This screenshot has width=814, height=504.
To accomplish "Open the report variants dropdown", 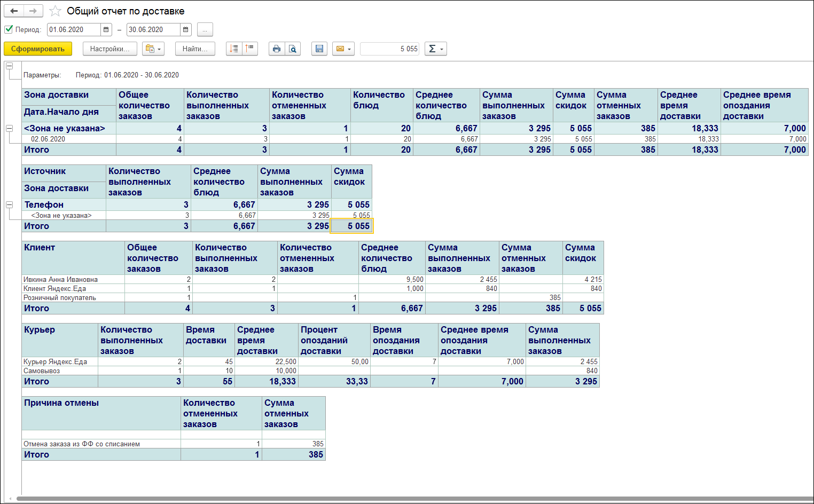I will pos(153,49).
